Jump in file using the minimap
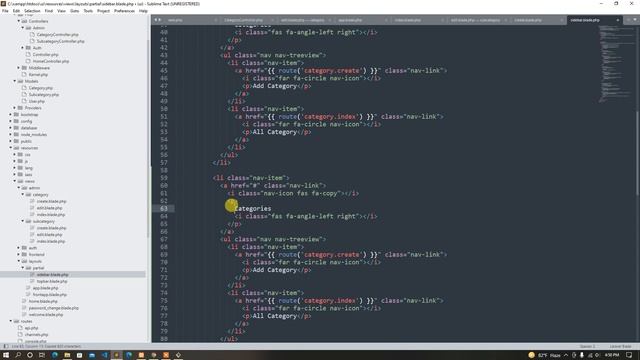This screenshot has height=360, width=640. point(616,63)
